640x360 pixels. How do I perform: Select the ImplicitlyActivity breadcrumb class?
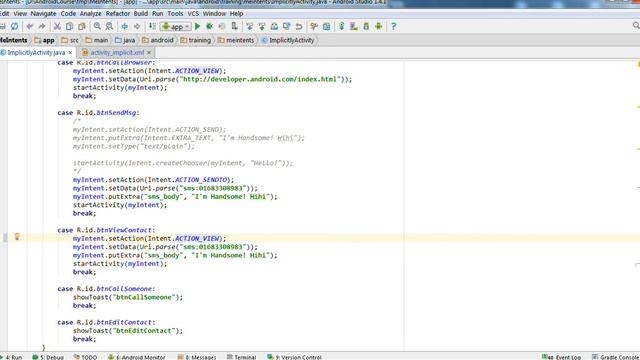click(x=288, y=40)
